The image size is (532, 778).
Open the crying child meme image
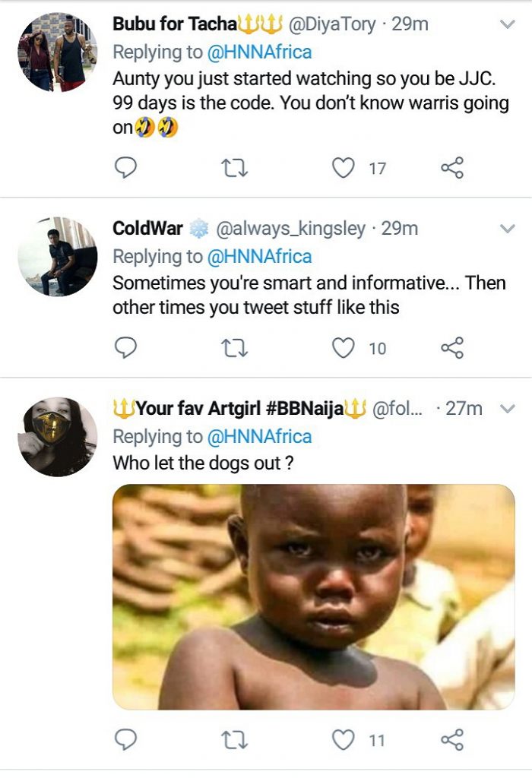click(x=314, y=597)
